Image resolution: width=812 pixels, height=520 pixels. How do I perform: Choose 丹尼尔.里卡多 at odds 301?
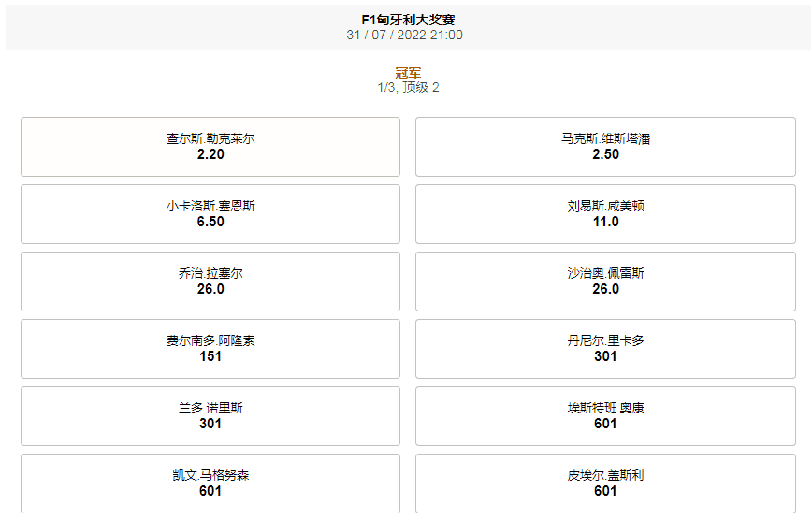605,349
